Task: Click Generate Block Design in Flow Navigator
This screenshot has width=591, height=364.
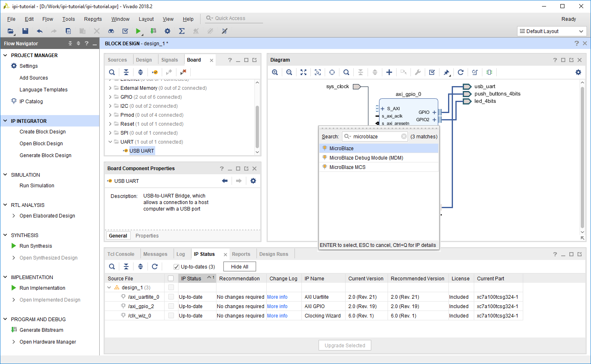Action: (45, 155)
